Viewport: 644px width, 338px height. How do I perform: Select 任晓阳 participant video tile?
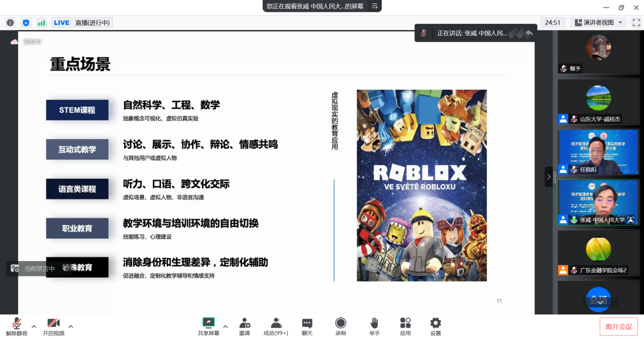tap(598, 152)
